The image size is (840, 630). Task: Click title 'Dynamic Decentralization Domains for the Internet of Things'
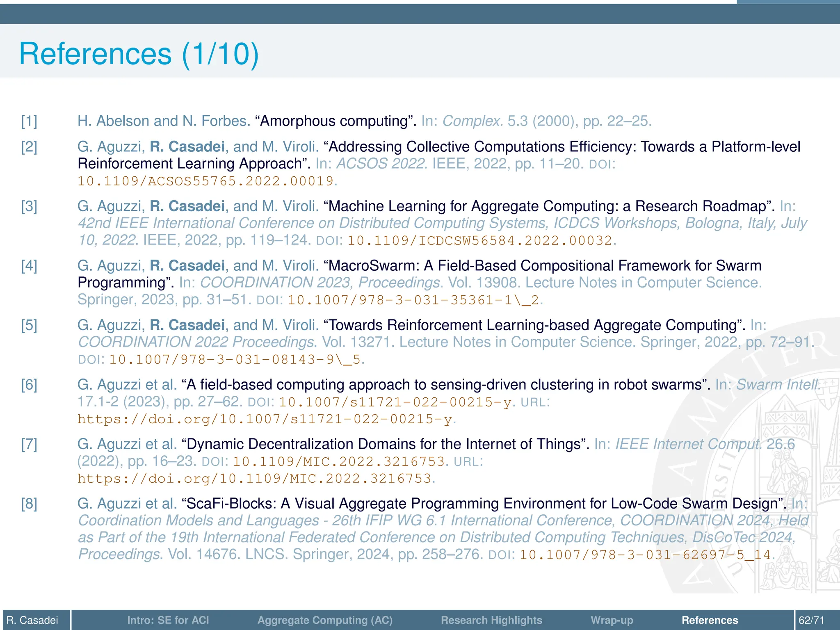383,444
